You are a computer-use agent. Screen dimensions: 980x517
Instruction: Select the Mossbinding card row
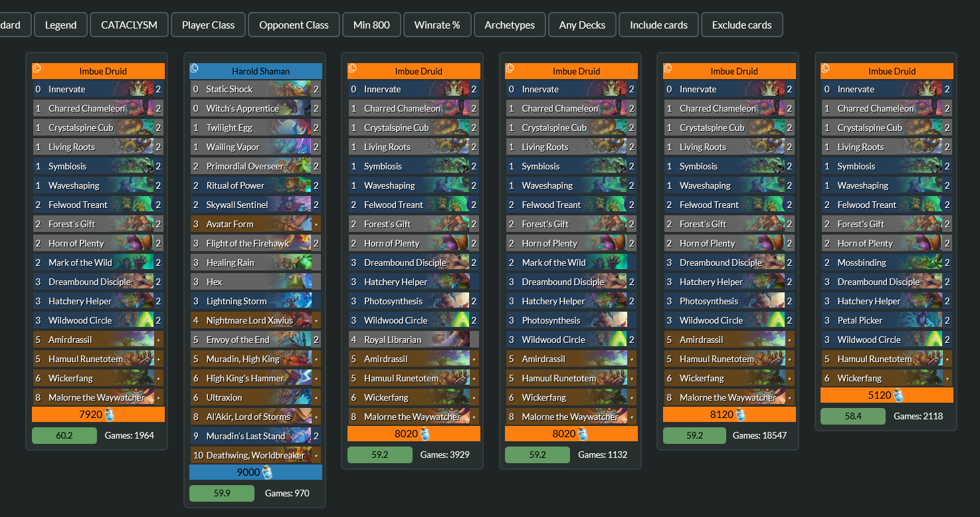(887, 262)
